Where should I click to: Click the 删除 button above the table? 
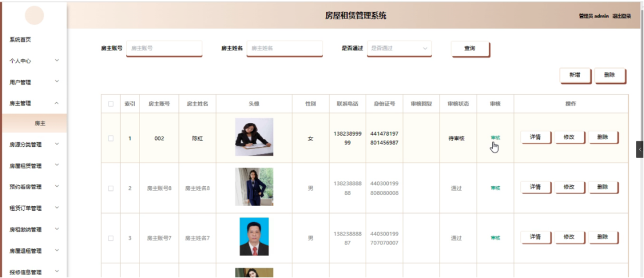coord(610,75)
